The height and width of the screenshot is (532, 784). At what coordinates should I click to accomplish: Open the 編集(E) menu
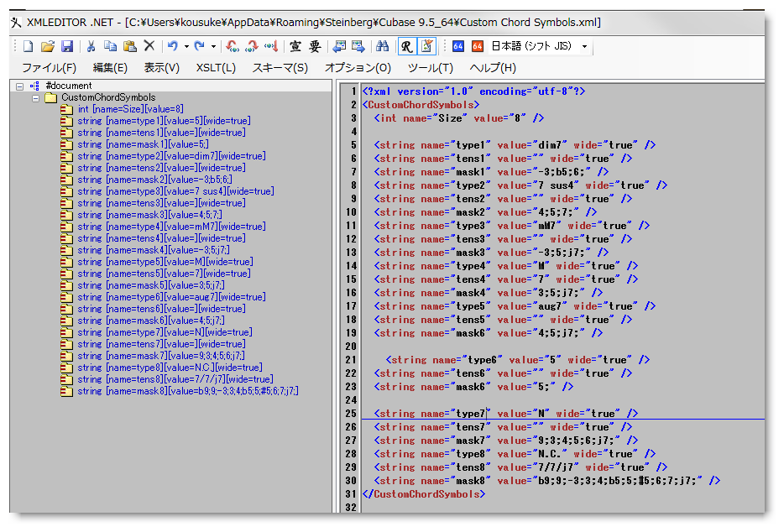[x=110, y=67]
